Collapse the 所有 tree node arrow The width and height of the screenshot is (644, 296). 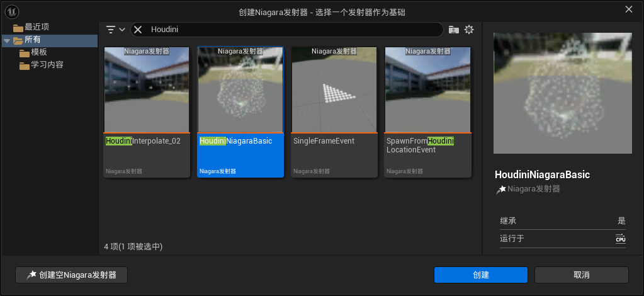(x=6, y=40)
